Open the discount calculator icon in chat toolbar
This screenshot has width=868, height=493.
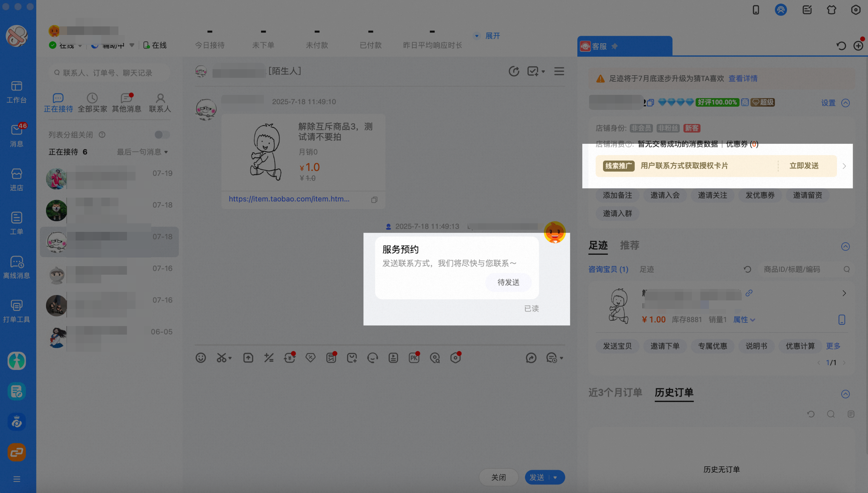(x=269, y=358)
